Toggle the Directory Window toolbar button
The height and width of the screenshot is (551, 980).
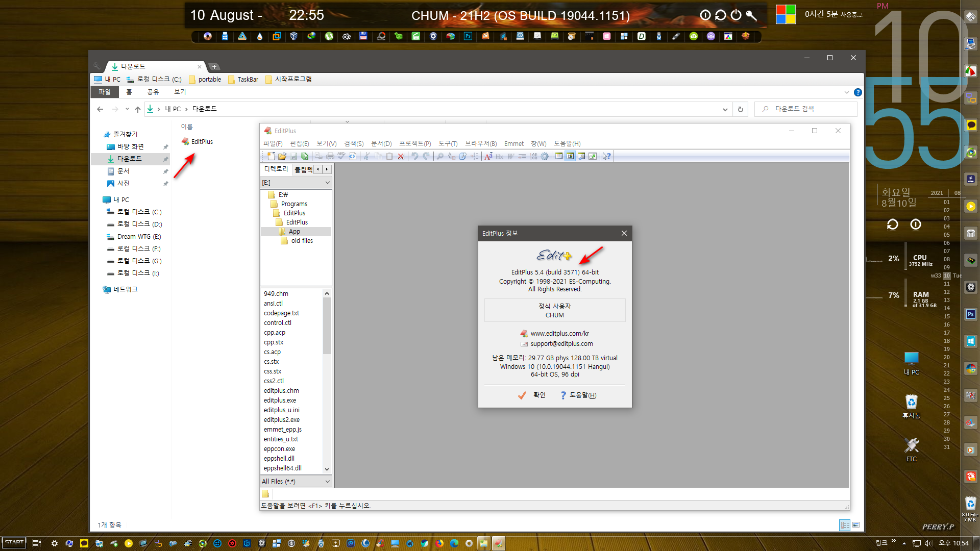tap(570, 156)
